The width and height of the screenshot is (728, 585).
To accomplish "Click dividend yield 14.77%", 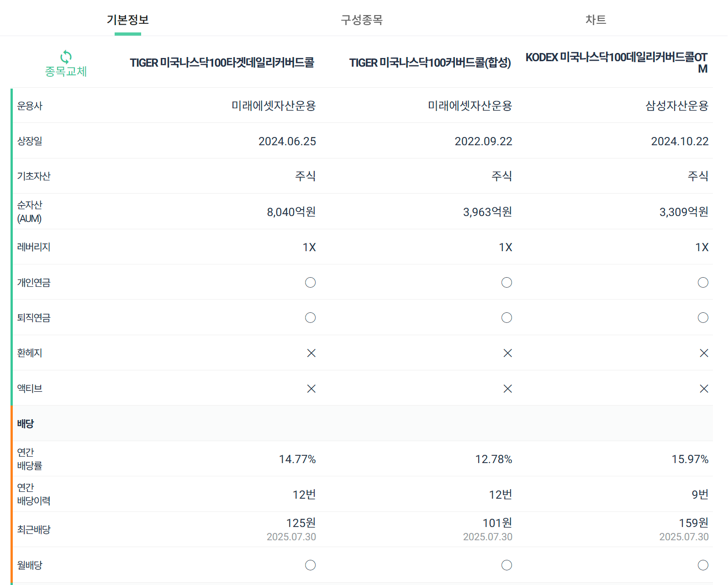I will click(298, 459).
